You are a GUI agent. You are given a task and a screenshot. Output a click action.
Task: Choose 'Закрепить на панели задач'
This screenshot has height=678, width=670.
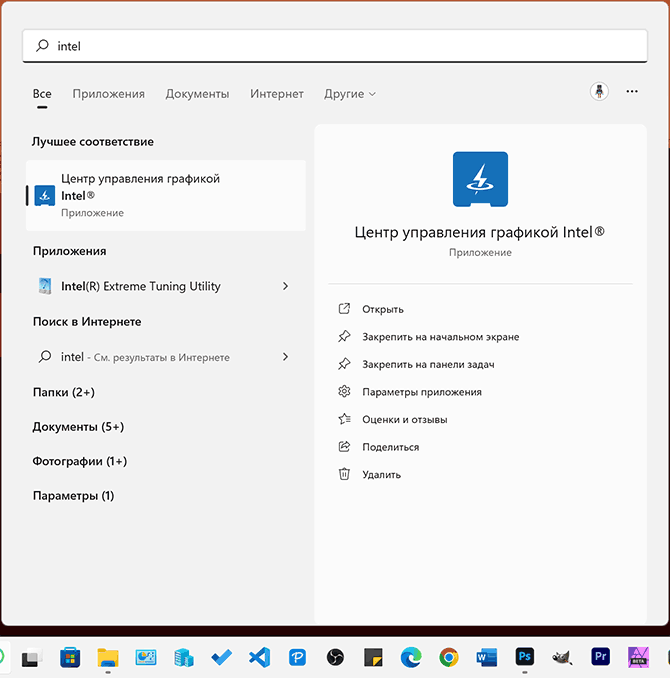coord(428,365)
